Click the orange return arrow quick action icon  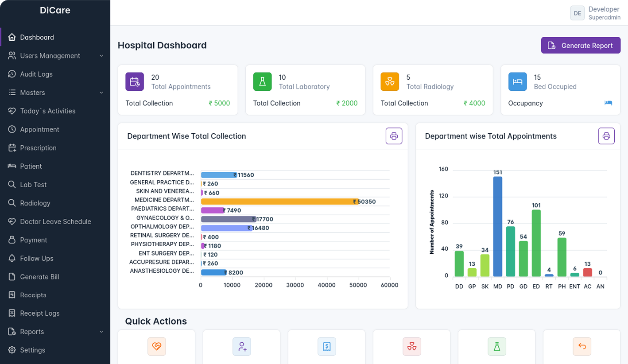click(x=582, y=346)
